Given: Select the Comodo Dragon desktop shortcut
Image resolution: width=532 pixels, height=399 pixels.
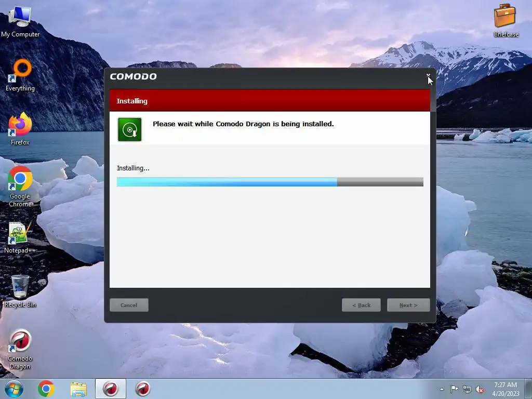Looking at the screenshot, I should (20, 349).
